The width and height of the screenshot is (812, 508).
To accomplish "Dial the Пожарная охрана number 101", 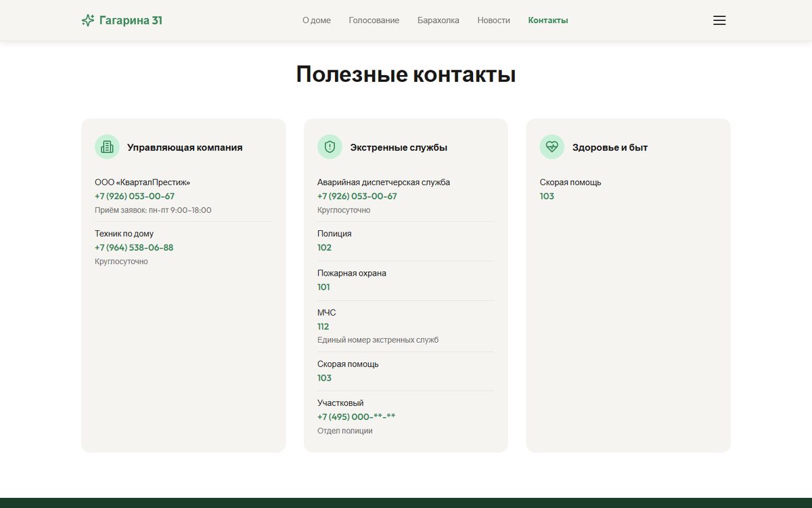I will [324, 287].
